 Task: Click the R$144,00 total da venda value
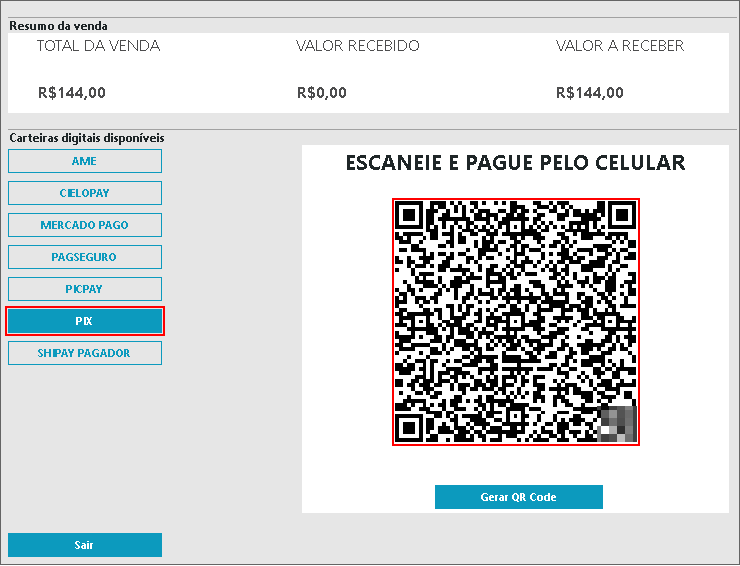click(72, 93)
